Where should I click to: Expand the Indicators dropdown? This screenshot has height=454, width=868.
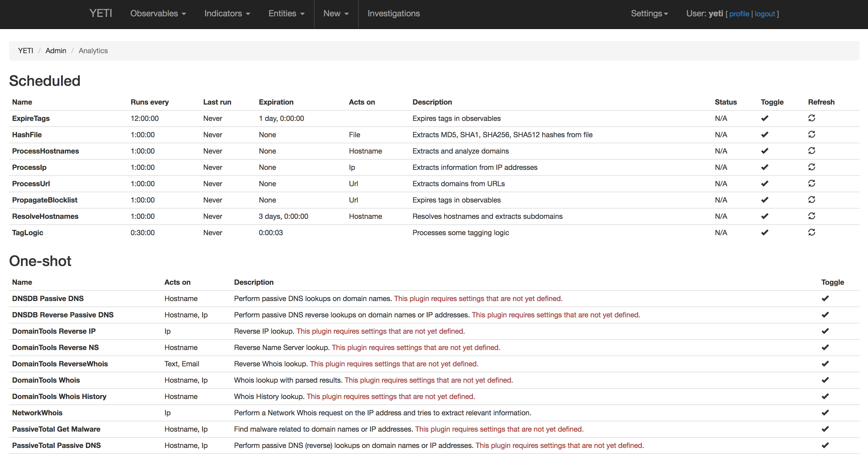pyautogui.click(x=227, y=14)
